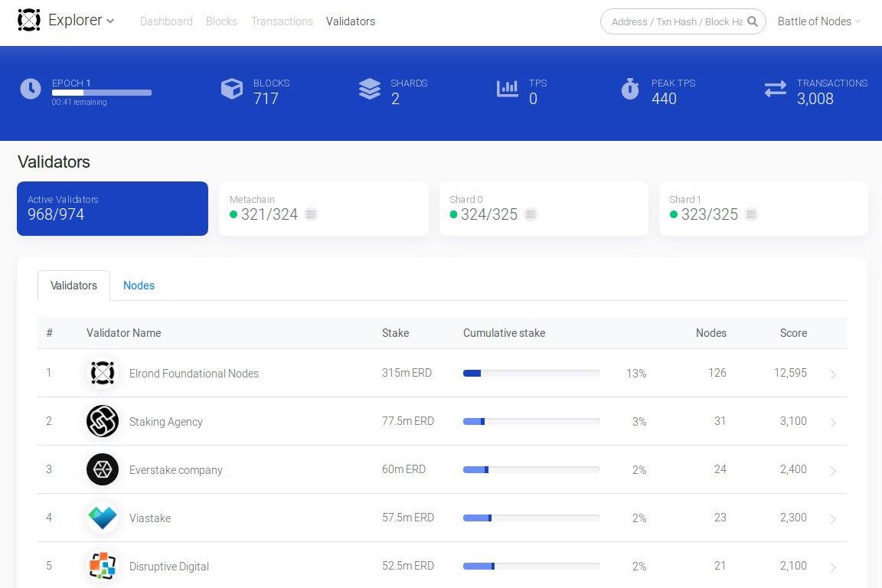Click the Elrond Explorer logo icon
This screenshot has height=588, width=882.
(x=28, y=20)
